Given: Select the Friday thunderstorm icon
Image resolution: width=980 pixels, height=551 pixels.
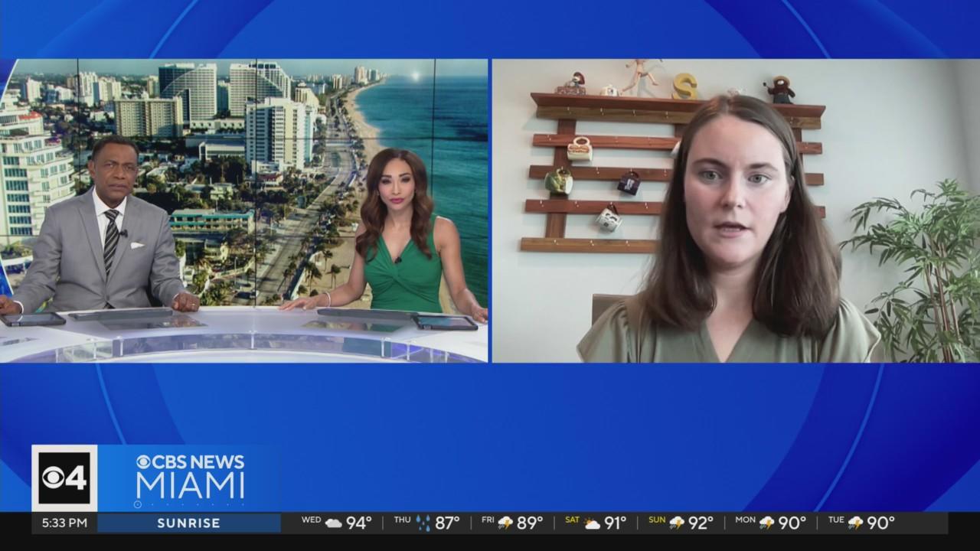Looking at the screenshot, I should [505, 523].
